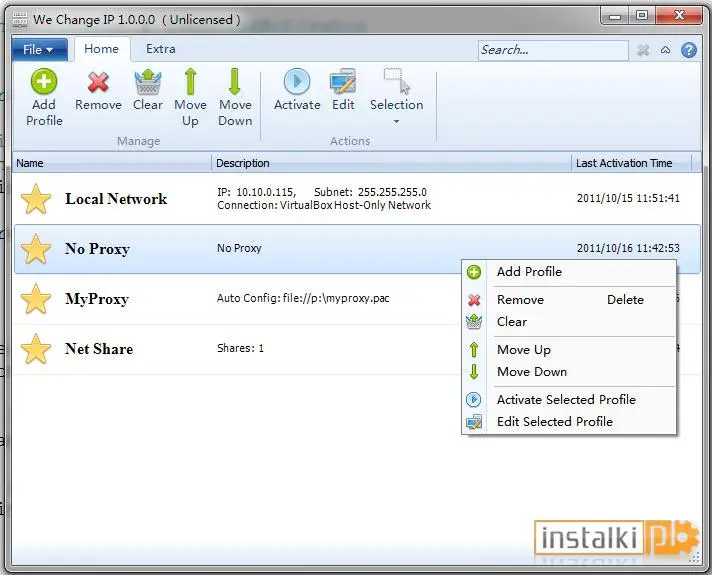712x575 pixels.
Task: Choose Clear from the context menu
Action: [x=569, y=322]
